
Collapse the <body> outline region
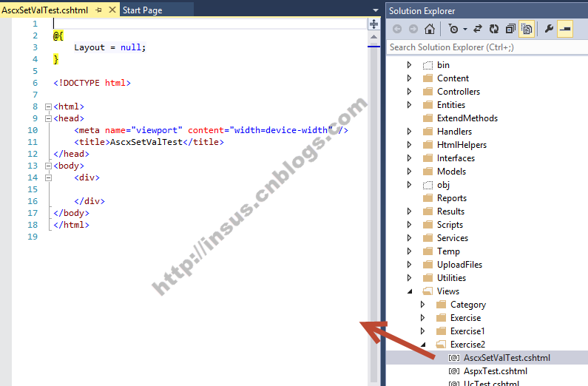(x=48, y=166)
